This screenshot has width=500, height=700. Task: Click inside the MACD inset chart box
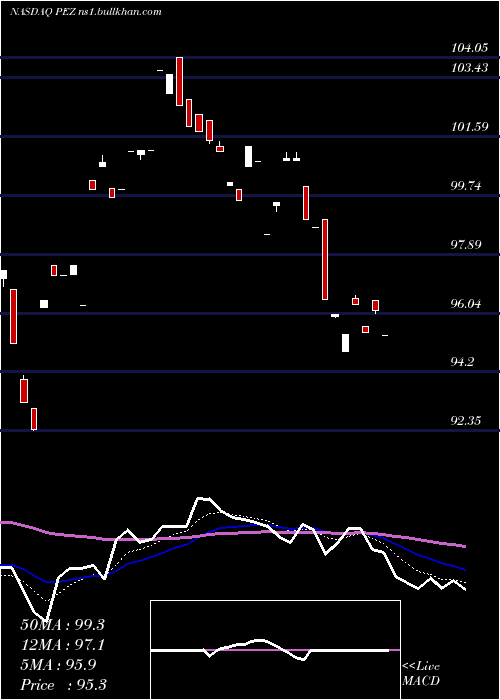coord(275,650)
